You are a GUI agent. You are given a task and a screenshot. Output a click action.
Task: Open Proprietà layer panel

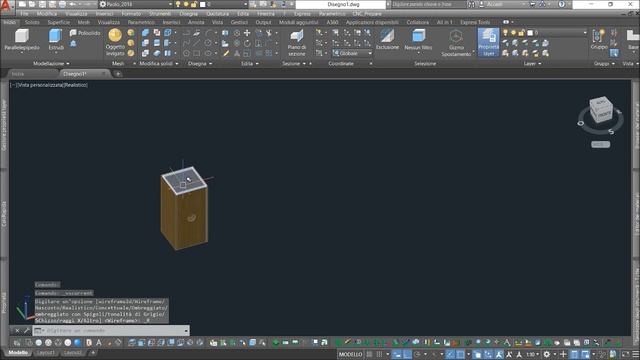pyautogui.click(x=488, y=42)
